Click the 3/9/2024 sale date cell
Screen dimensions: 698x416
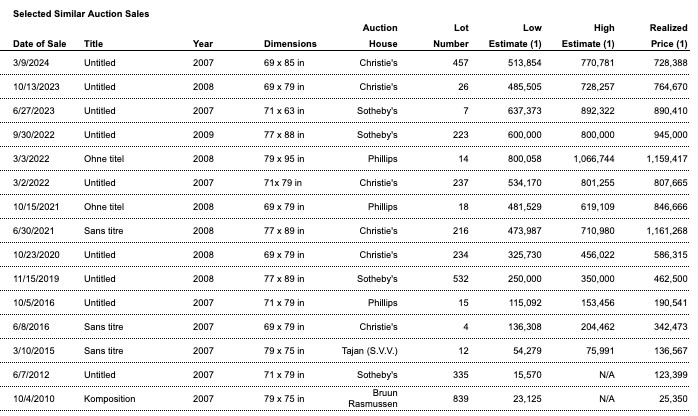click(x=32, y=63)
